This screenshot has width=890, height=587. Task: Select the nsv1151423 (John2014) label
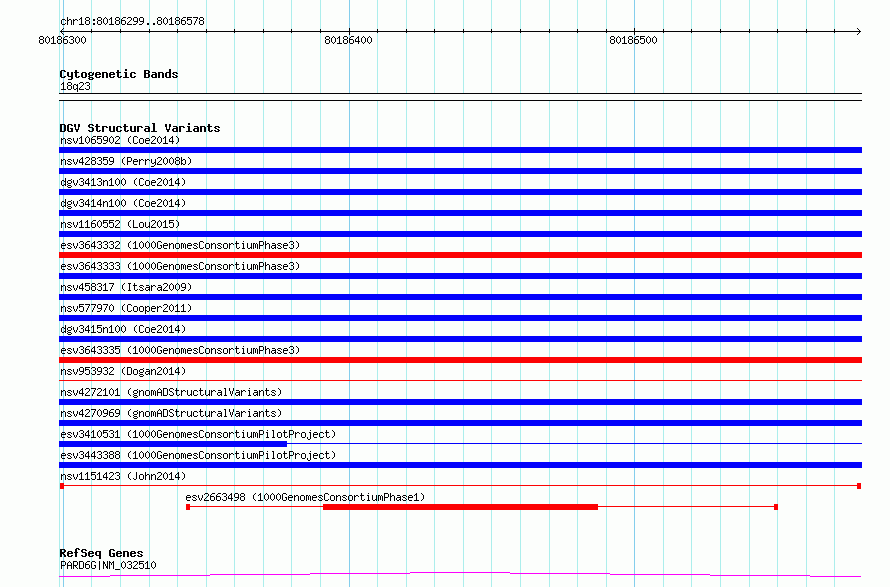pos(123,476)
